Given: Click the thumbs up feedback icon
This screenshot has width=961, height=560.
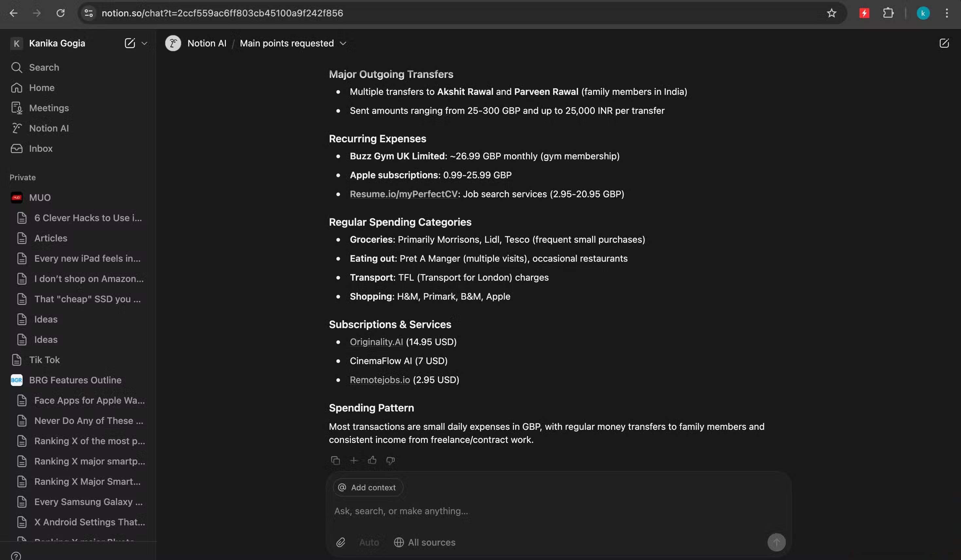Looking at the screenshot, I should pyautogui.click(x=372, y=461).
